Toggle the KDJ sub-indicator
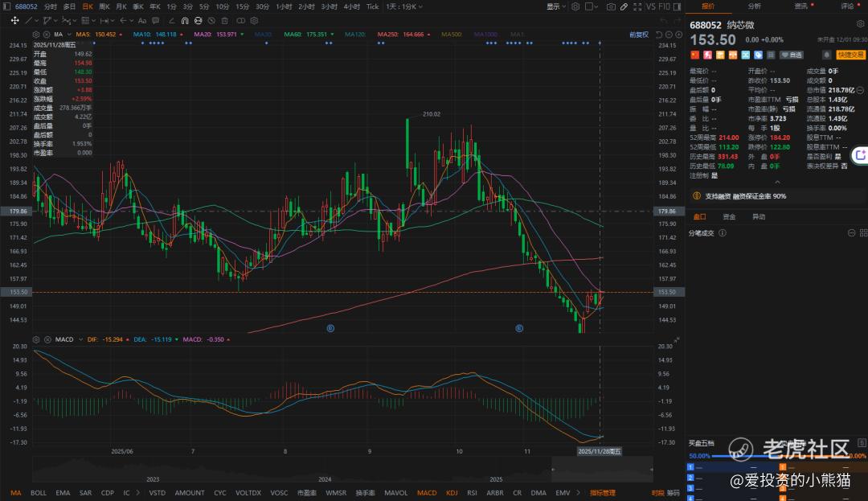 (452, 493)
